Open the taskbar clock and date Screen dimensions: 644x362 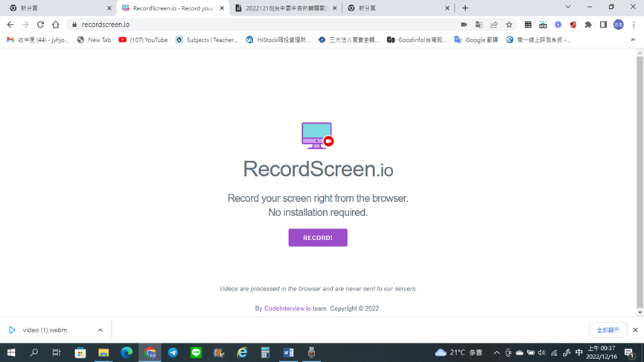[x=602, y=352]
